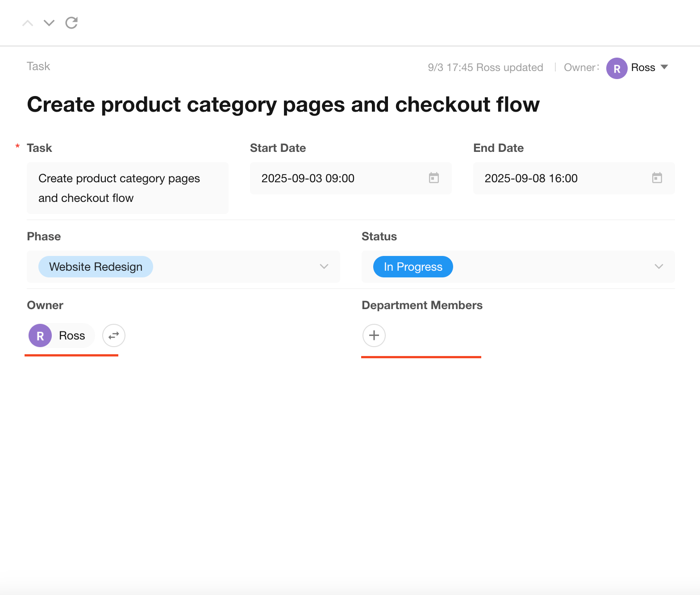
Task: Add a department member with plus icon
Action: click(x=374, y=335)
